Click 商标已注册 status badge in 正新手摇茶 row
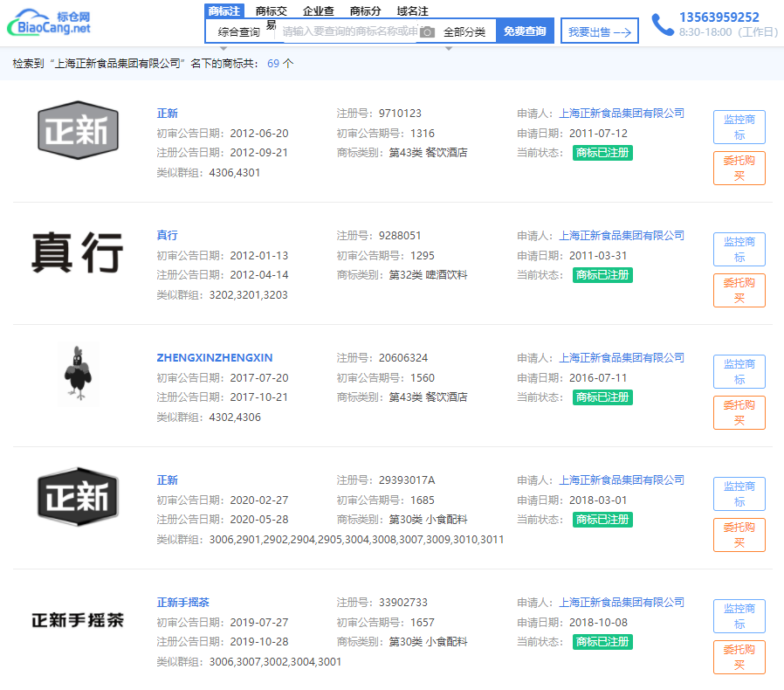784x690 pixels. coord(602,641)
